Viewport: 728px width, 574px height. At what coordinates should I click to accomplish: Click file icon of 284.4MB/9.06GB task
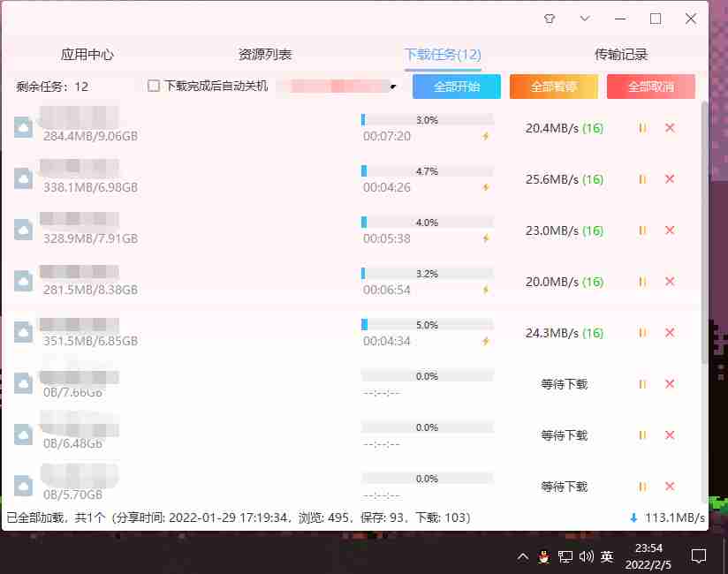tap(23, 128)
